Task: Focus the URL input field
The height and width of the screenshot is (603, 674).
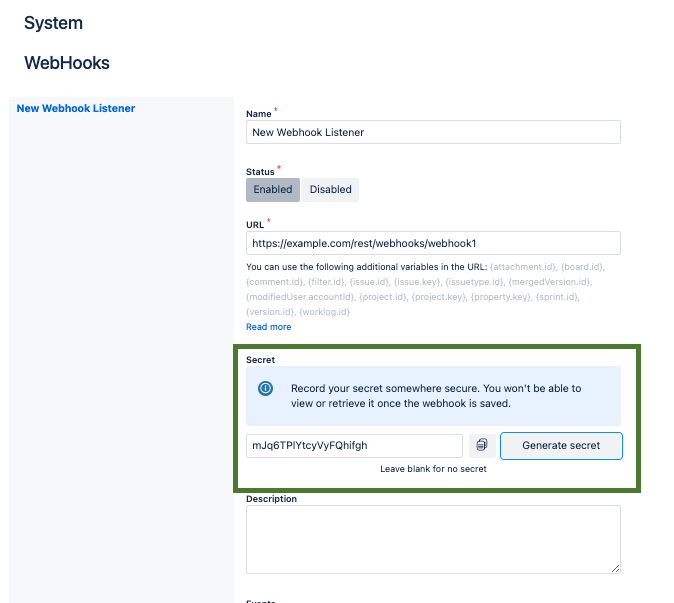Action: coord(433,243)
